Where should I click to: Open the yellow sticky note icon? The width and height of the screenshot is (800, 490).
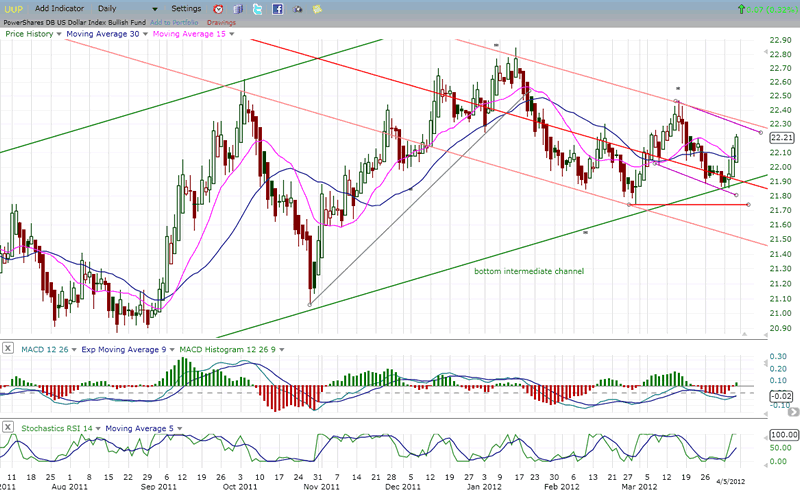click(x=317, y=9)
